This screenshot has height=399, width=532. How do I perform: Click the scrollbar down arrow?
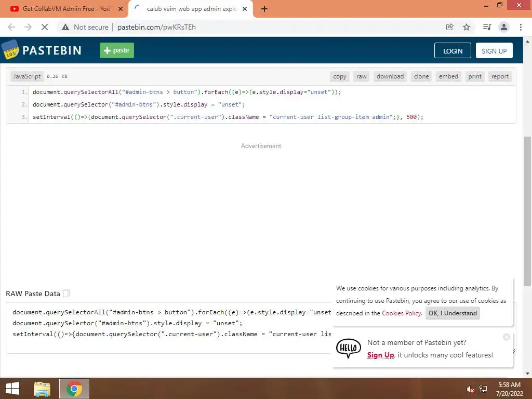[x=527, y=374]
